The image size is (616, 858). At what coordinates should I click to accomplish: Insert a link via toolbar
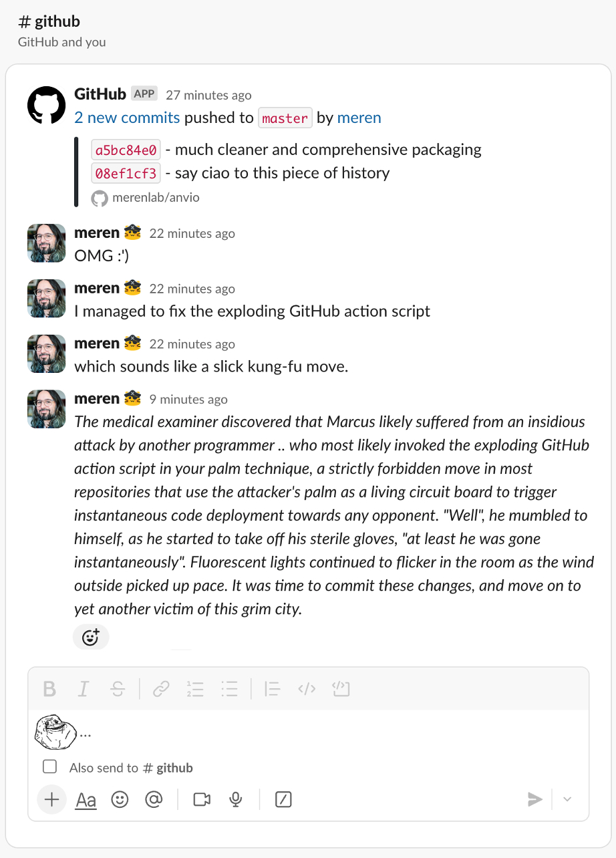(x=161, y=689)
